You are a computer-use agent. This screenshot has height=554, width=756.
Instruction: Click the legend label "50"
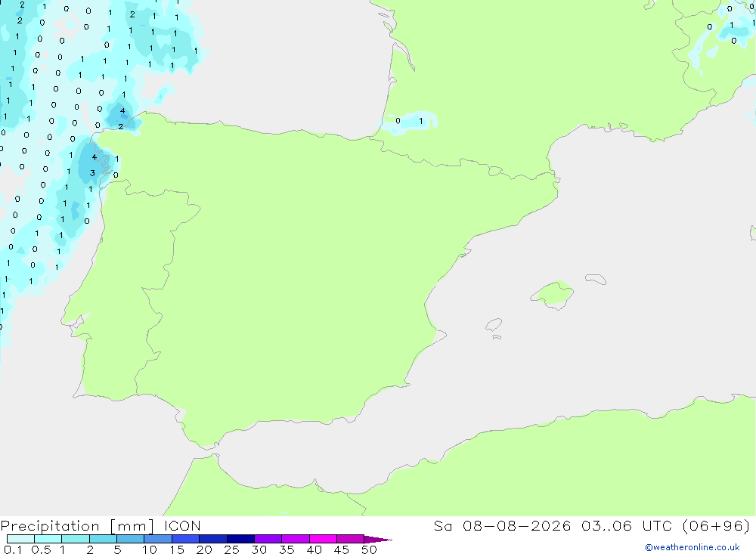click(x=369, y=549)
